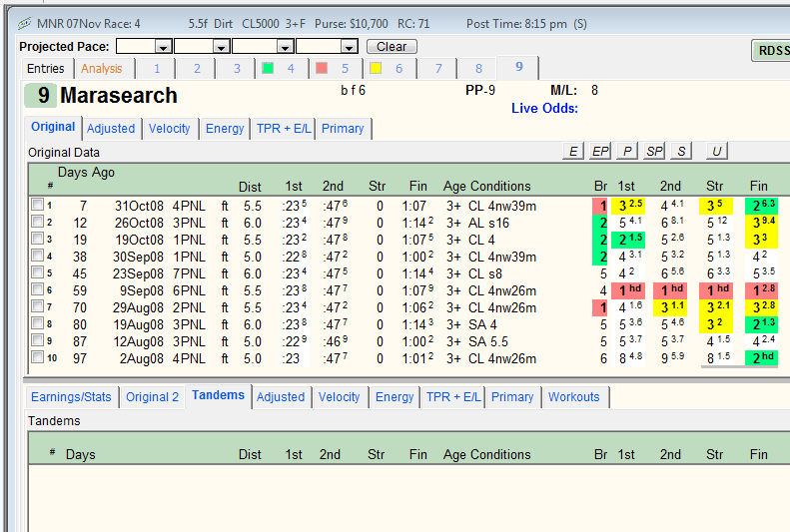The width and height of the screenshot is (790, 532).
Task: Open the fourth Projected Pace dropdown
Action: pyautogui.click(x=349, y=47)
